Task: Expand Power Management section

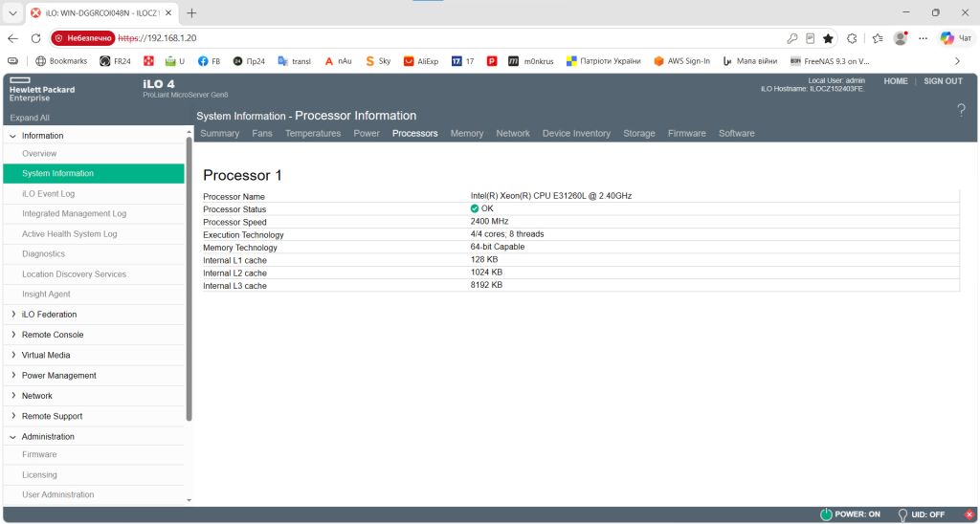Action: [x=13, y=376]
